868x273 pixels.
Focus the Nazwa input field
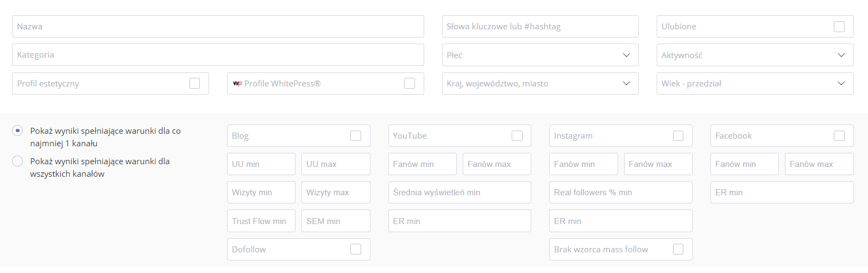pos(218,26)
